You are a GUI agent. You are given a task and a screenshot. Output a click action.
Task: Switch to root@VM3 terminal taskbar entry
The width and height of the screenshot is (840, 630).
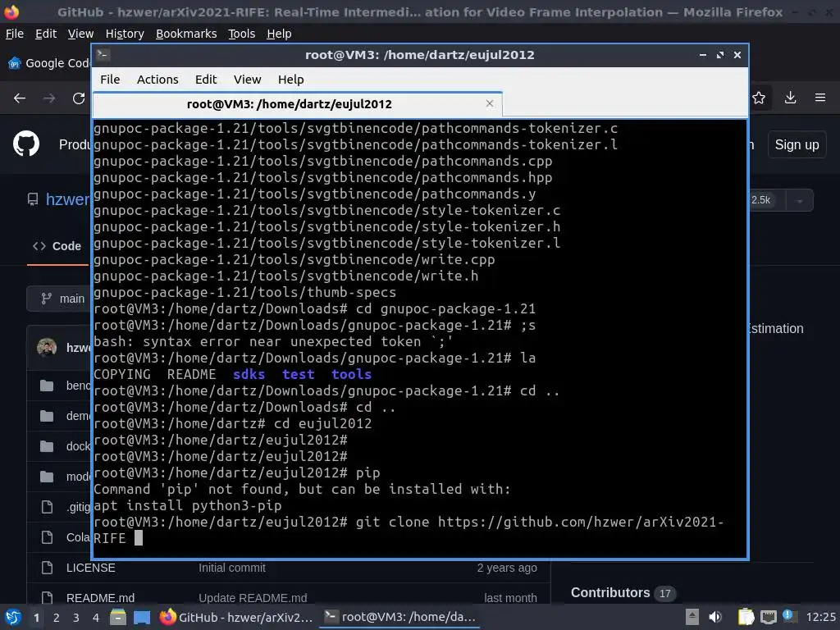tap(400, 617)
